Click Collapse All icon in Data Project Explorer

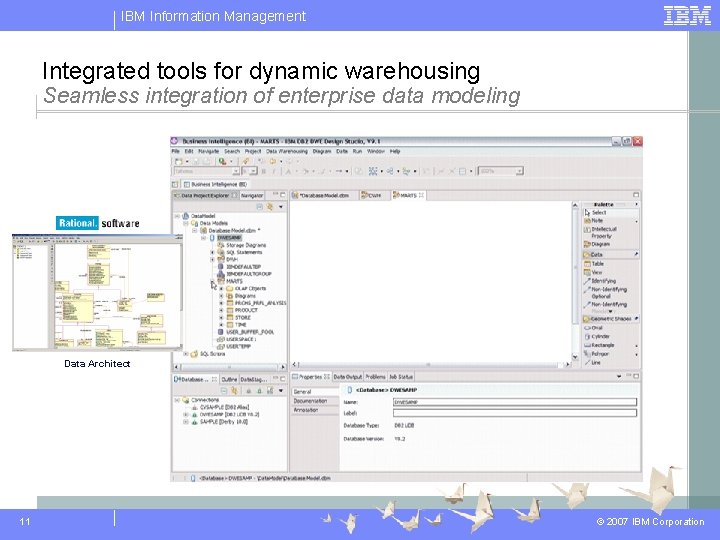259,207
